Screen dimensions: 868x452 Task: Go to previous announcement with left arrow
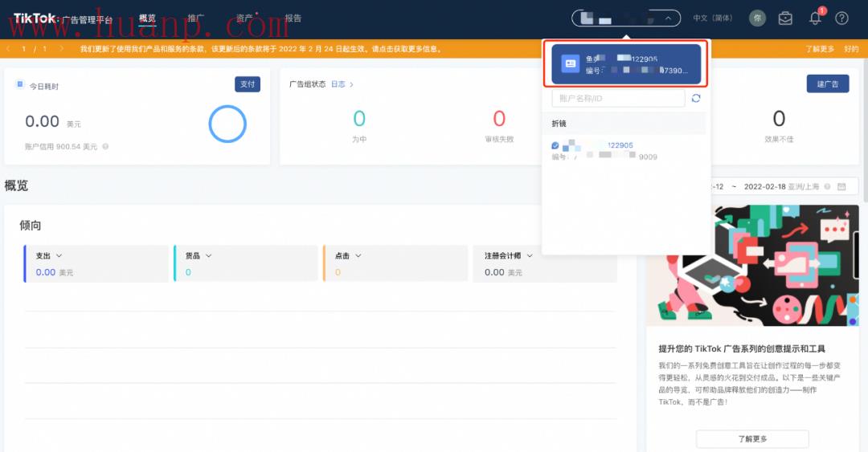8,49
